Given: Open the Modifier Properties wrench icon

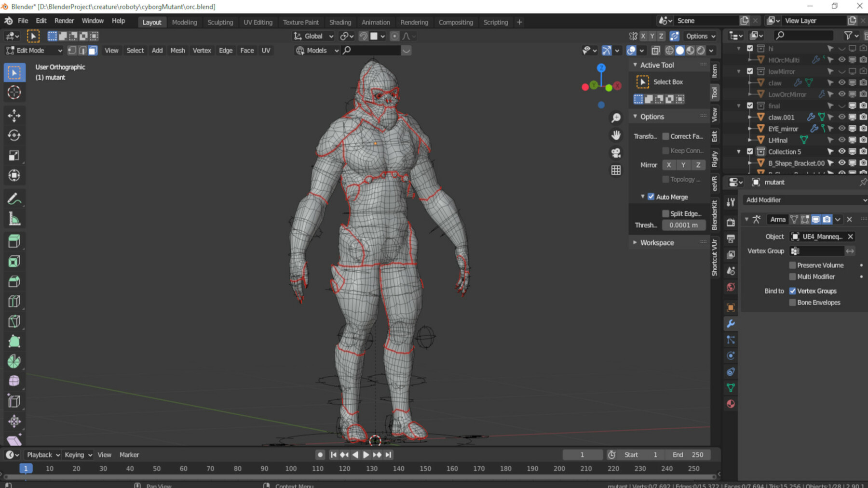Looking at the screenshot, I should coord(731,324).
